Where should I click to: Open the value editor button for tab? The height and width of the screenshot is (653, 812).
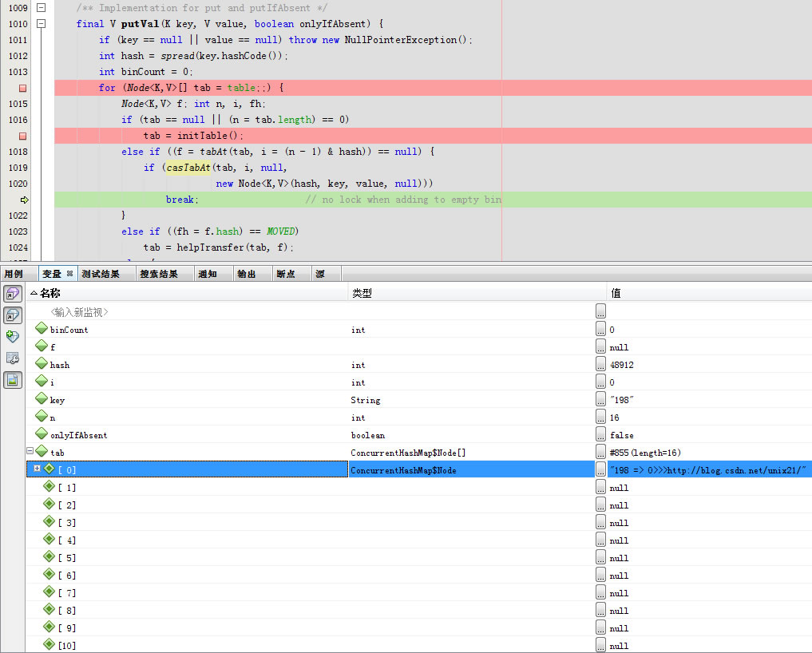pyautogui.click(x=600, y=452)
